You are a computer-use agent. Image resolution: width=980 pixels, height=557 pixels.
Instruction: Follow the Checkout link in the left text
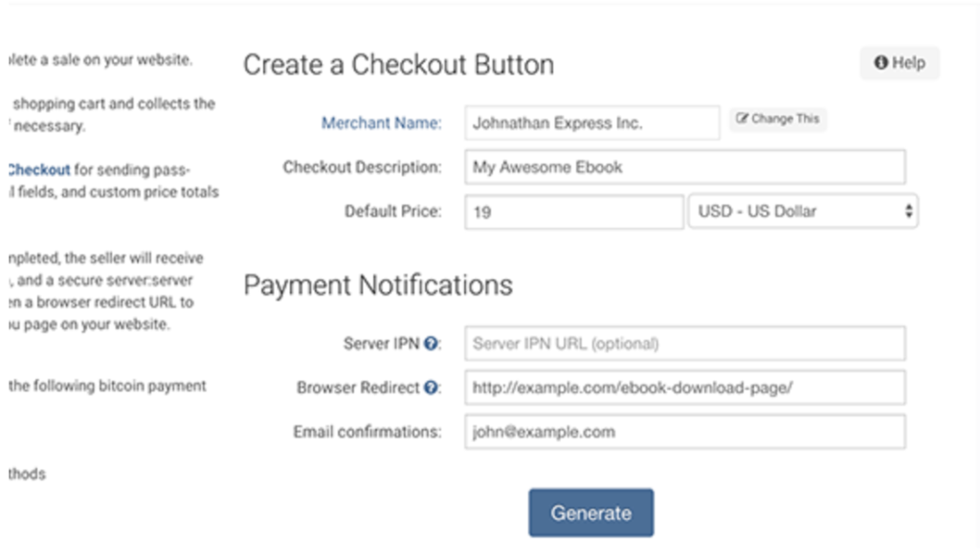coord(38,170)
